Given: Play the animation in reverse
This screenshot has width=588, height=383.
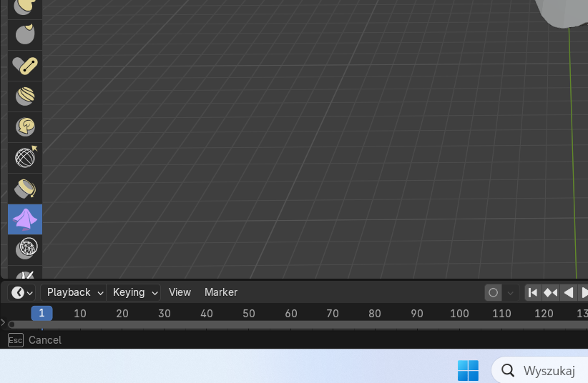Looking at the screenshot, I should click(x=569, y=293).
